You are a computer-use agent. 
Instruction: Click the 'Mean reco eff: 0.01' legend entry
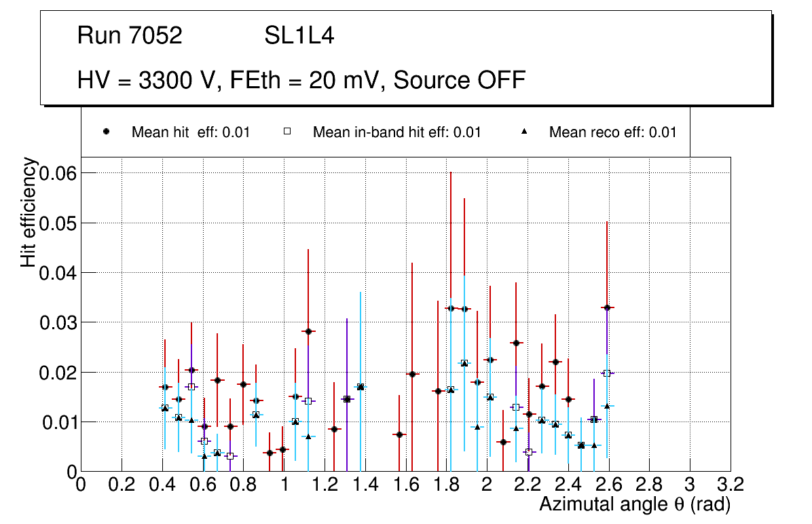click(612, 132)
